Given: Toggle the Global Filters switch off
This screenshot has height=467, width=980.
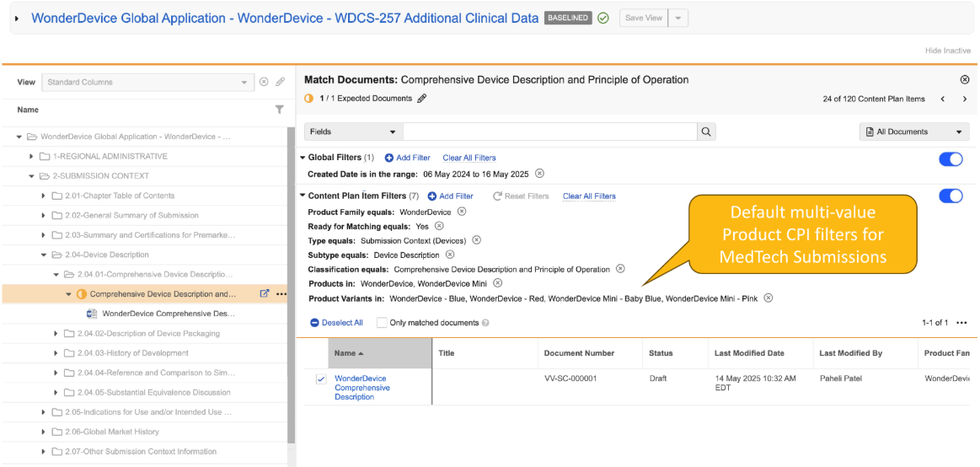Looking at the screenshot, I should tap(951, 159).
